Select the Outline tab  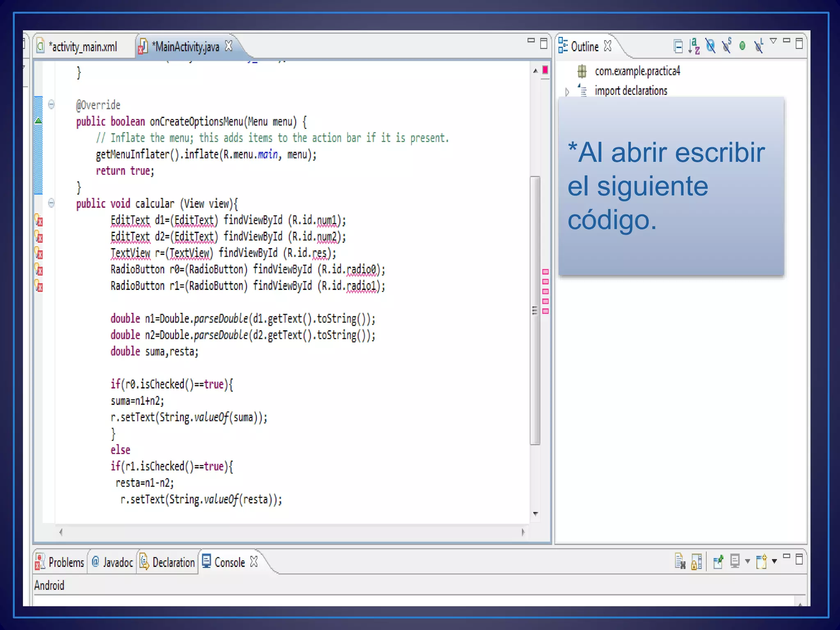(x=584, y=46)
